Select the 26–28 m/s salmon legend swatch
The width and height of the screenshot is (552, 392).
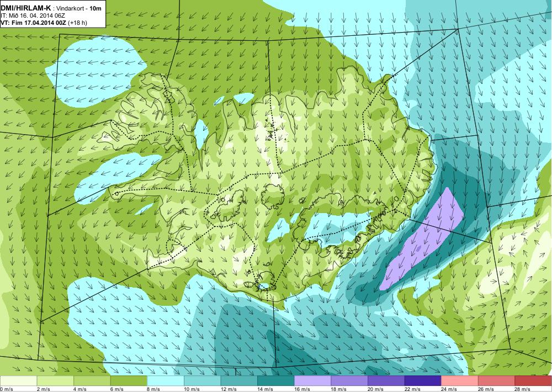[x=496, y=381]
